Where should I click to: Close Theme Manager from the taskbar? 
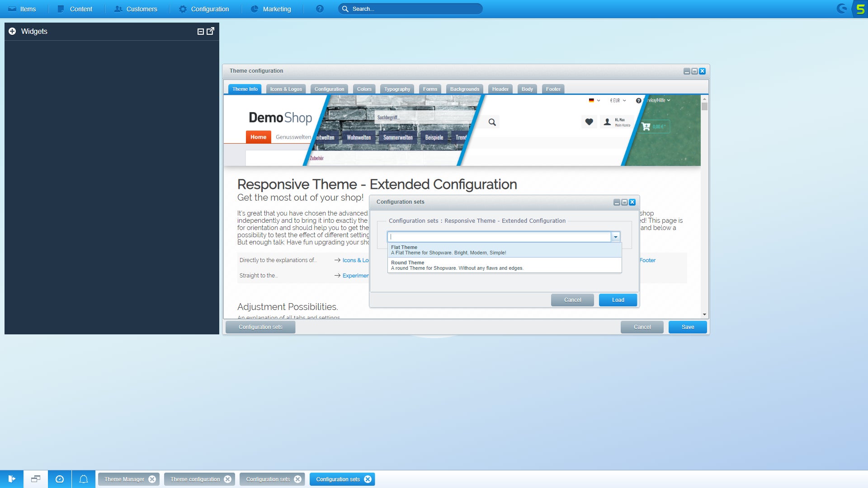coord(152,479)
